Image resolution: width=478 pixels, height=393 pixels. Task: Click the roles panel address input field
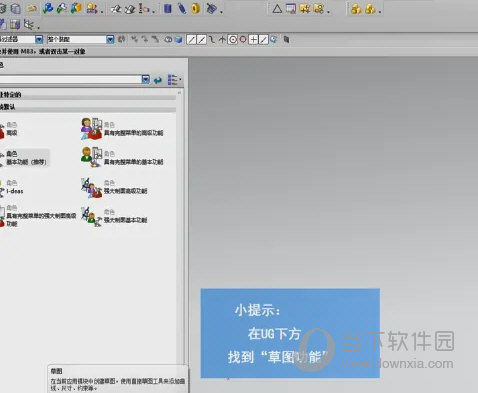click(71, 79)
